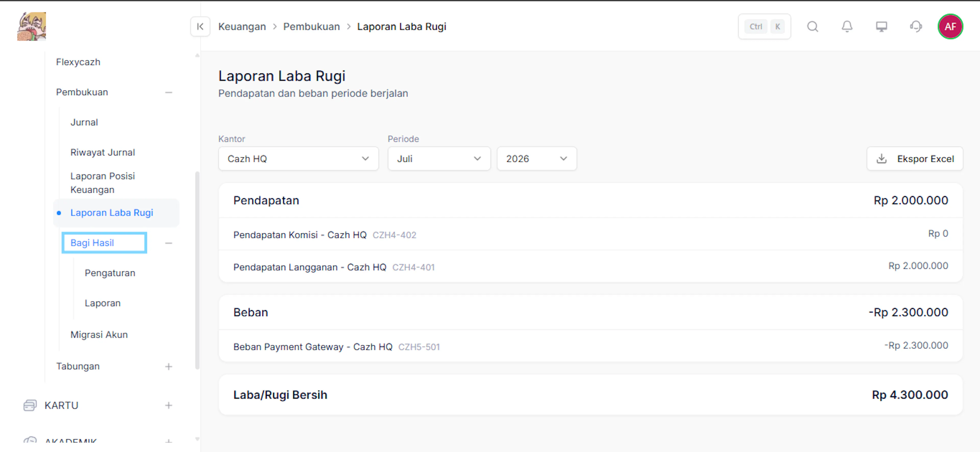Open notifications bell icon
The height and width of the screenshot is (452, 980).
847,27
